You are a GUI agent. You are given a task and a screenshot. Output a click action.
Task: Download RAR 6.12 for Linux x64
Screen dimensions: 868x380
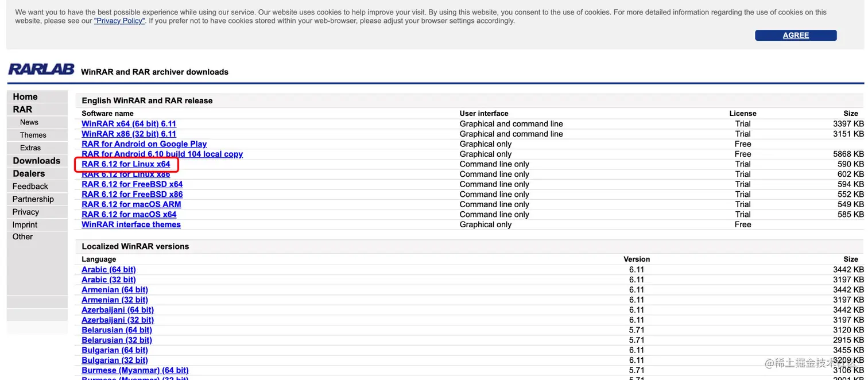(x=126, y=164)
